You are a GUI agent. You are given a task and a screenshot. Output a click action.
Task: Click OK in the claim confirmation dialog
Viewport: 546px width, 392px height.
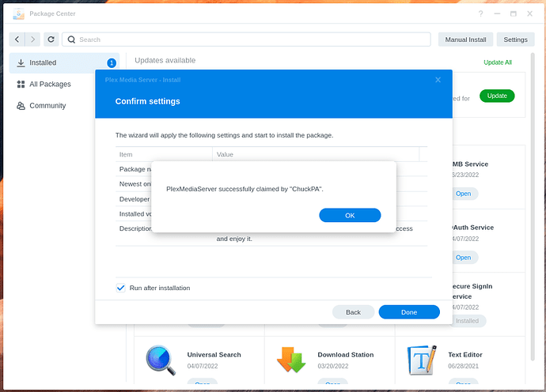(x=350, y=215)
